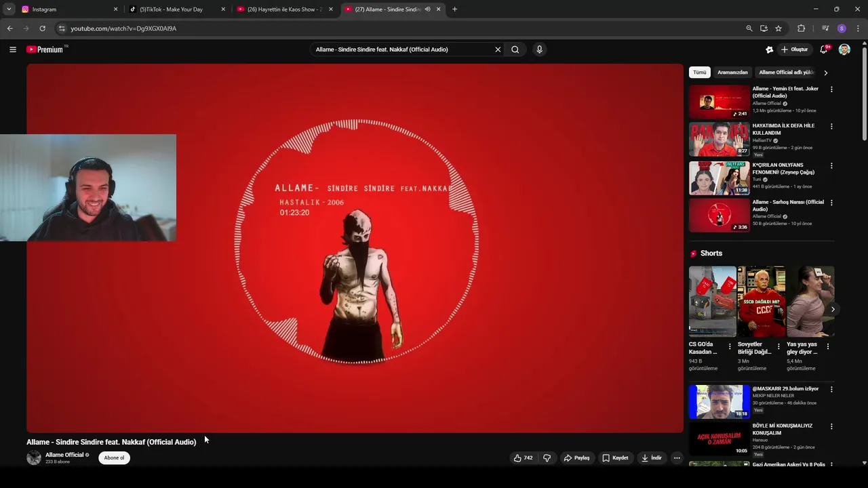The height and width of the screenshot is (488, 868).
Task: Switch to TikTok - Make Your Day tab
Action: 176,9
